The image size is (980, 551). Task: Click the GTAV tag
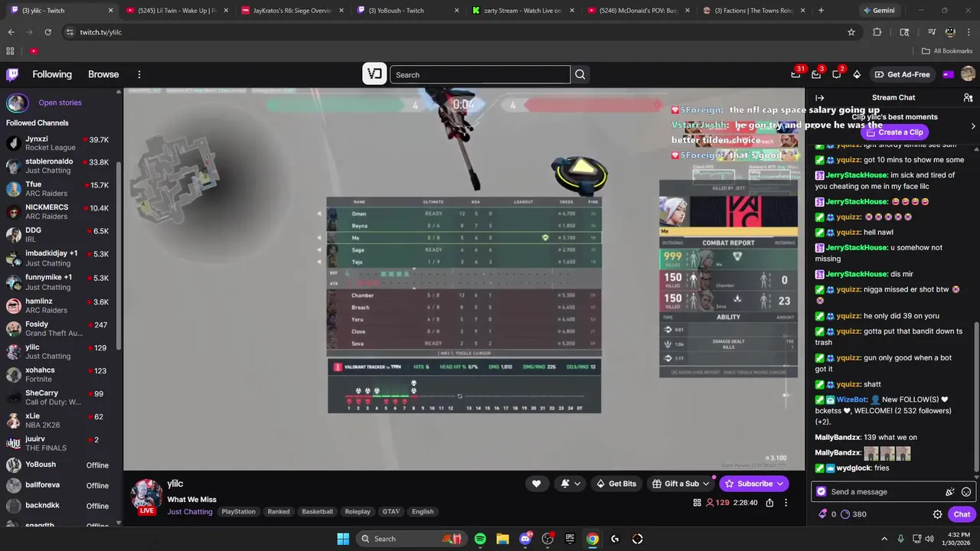pyautogui.click(x=391, y=511)
